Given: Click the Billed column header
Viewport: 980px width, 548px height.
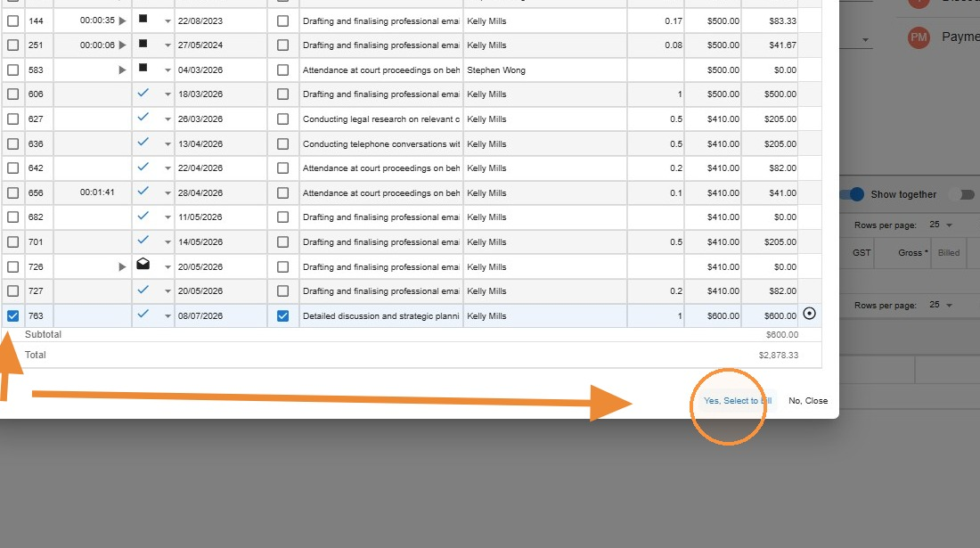Looking at the screenshot, I should point(948,252).
